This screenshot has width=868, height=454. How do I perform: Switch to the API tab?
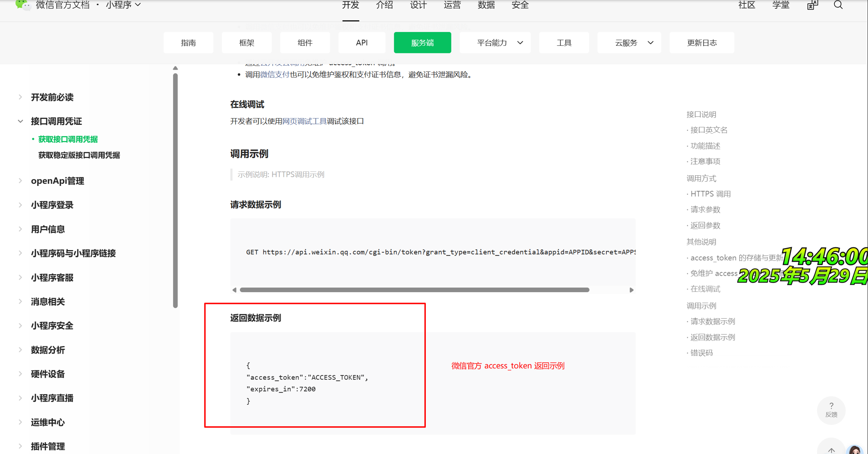(362, 42)
